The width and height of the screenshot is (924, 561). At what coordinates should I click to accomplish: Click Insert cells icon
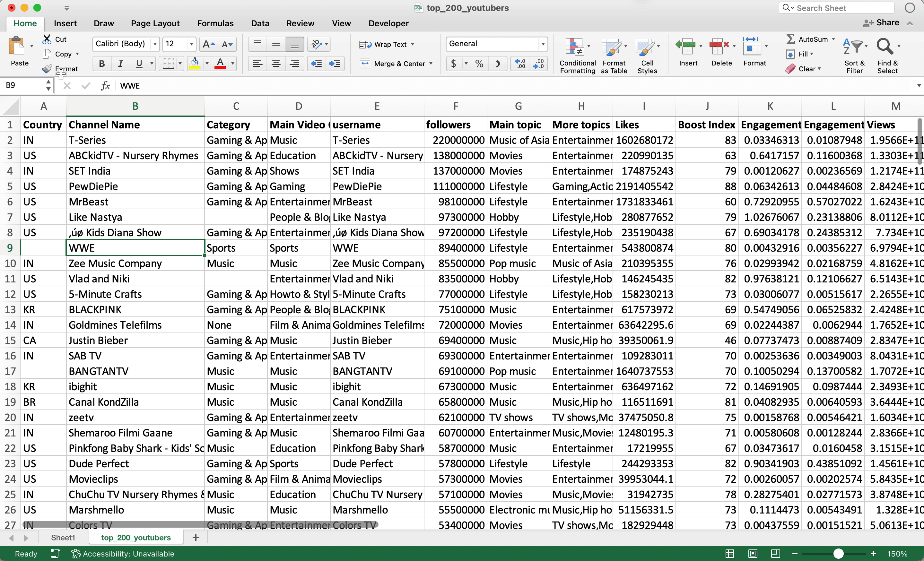click(686, 47)
